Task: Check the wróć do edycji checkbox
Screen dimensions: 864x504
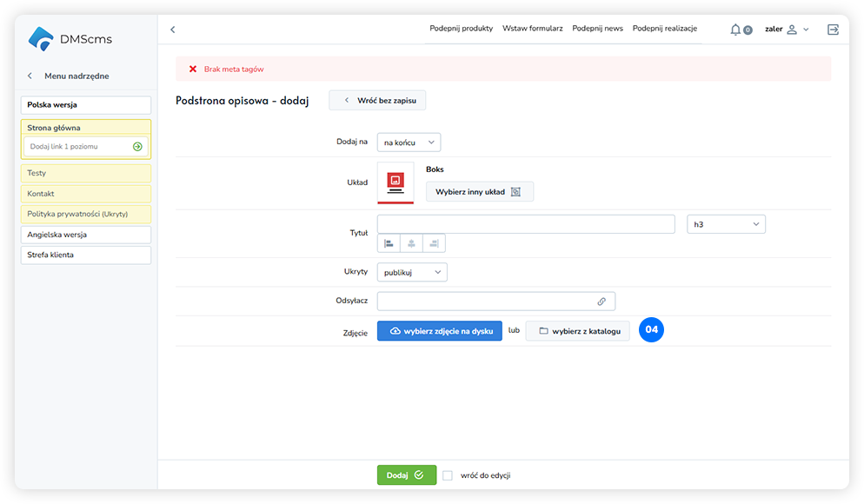Action: tap(448, 475)
